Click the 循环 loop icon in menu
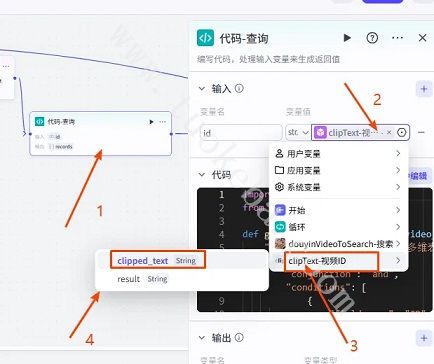 (x=280, y=227)
